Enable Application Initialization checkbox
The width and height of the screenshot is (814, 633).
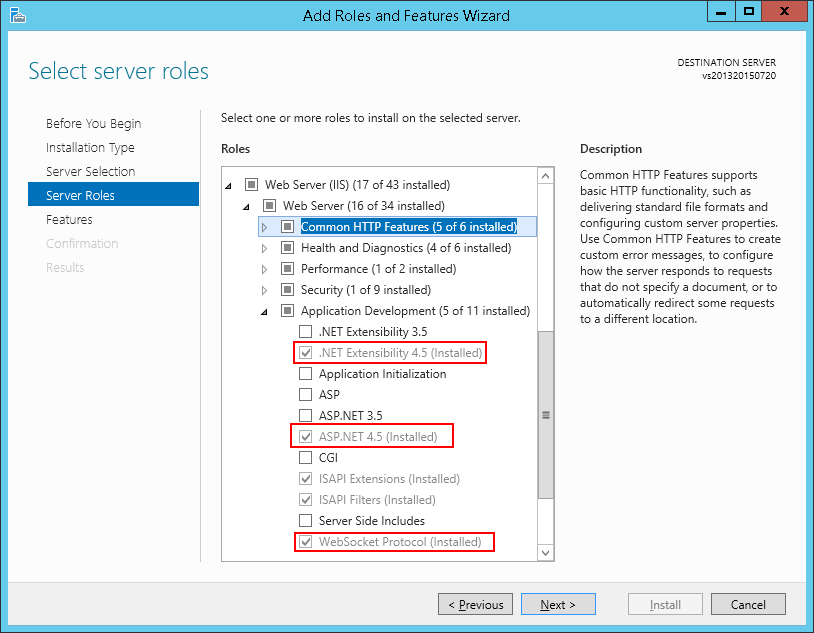(x=305, y=373)
